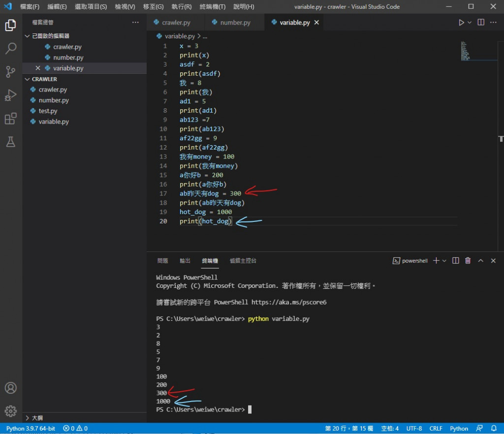Open the Testing flask view
Screen dimensions: 504x434
(x=11, y=142)
